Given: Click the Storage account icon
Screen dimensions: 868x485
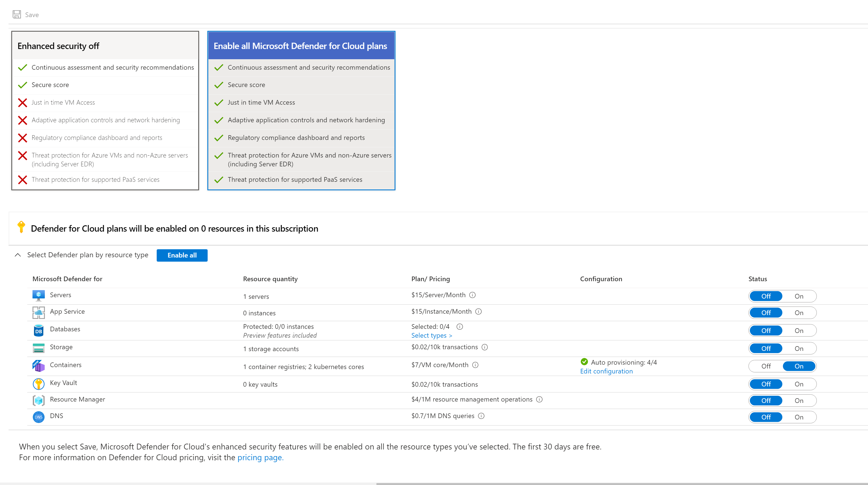Looking at the screenshot, I should tap(38, 348).
